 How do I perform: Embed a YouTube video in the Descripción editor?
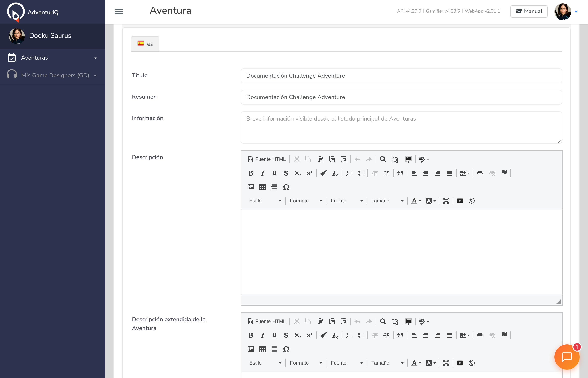pyautogui.click(x=460, y=201)
